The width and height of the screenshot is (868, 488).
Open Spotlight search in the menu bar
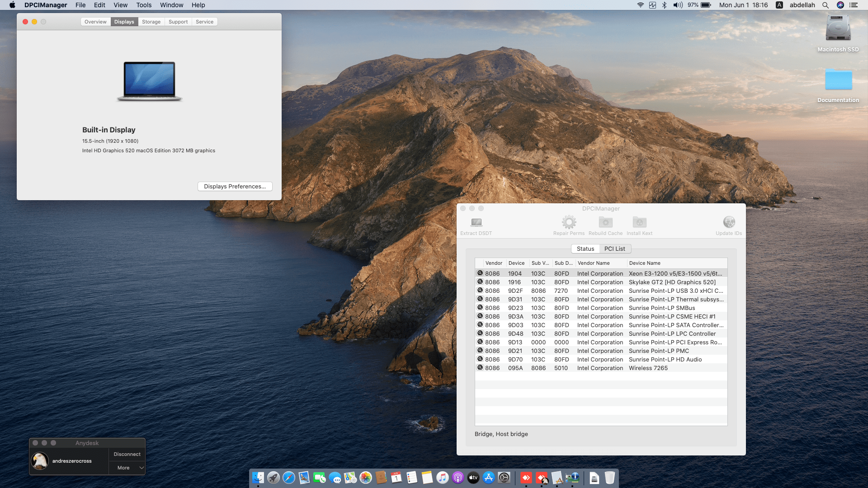(x=826, y=5)
